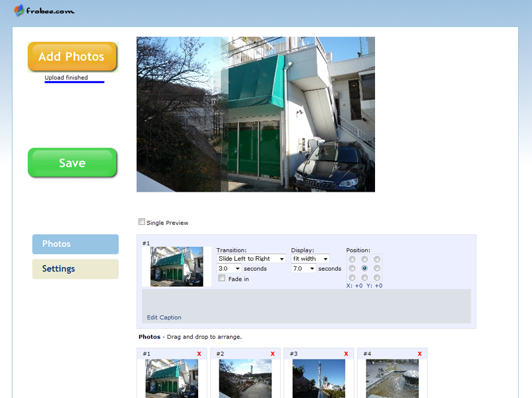Screen dimensions: 532x398
Task: Select photo #1 thumbnail in Photos strip
Action: click(x=172, y=379)
